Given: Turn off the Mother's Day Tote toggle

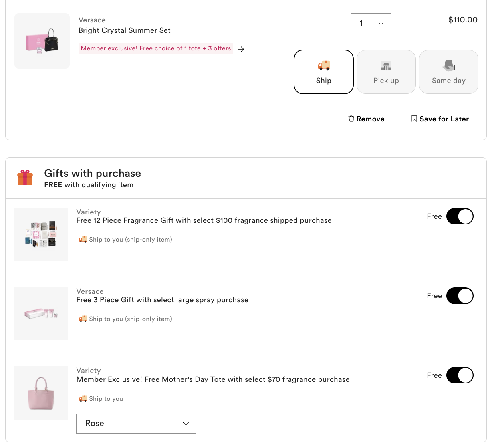Looking at the screenshot, I should pyautogui.click(x=460, y=375).
